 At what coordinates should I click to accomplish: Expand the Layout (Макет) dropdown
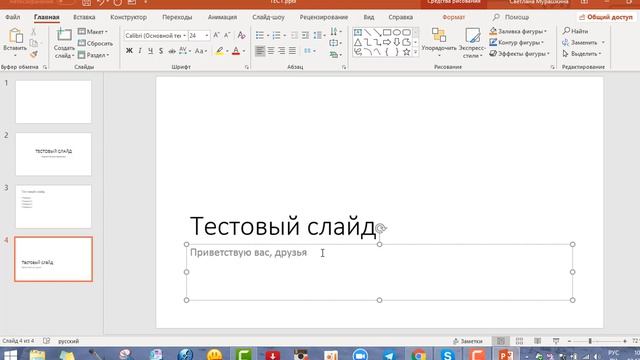click(x=93, y=31)
